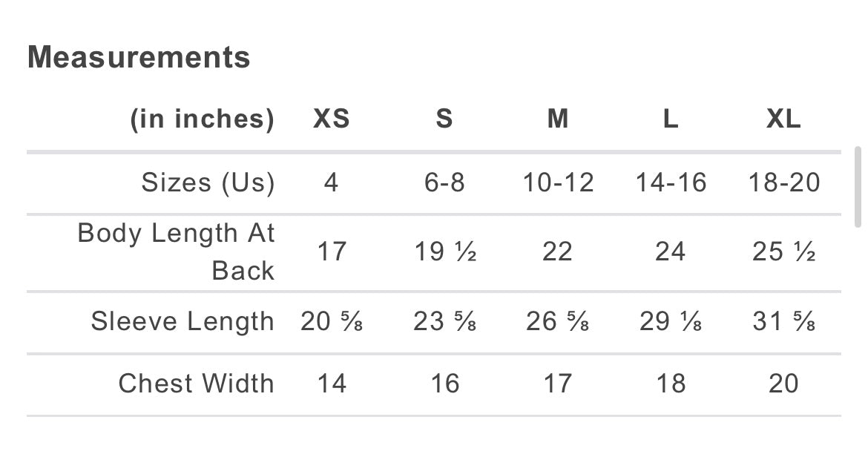Select the 25 ½ body length value
Screen dimensions: 868x457
(784, 252)
